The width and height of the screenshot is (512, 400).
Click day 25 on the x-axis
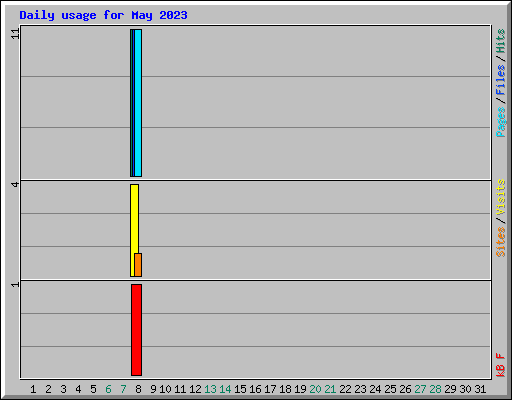point(390,389)
